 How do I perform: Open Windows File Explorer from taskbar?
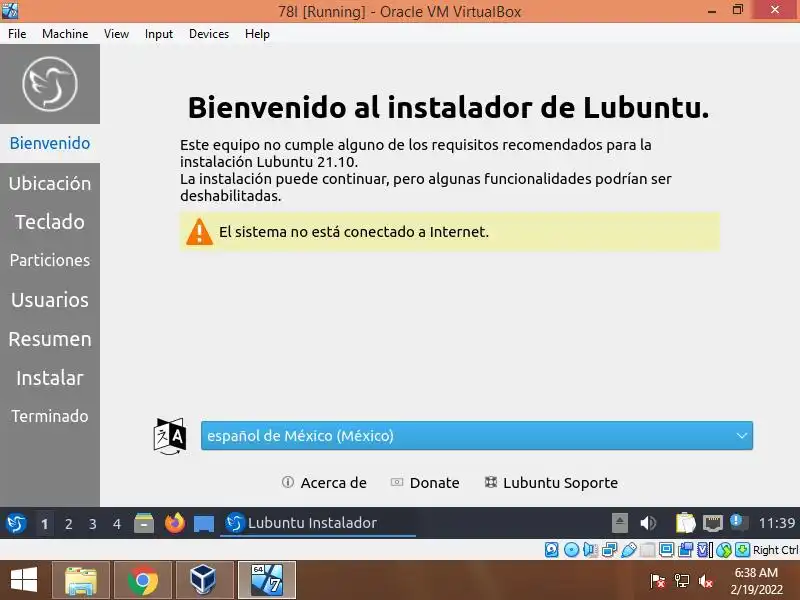click(81, 581)
